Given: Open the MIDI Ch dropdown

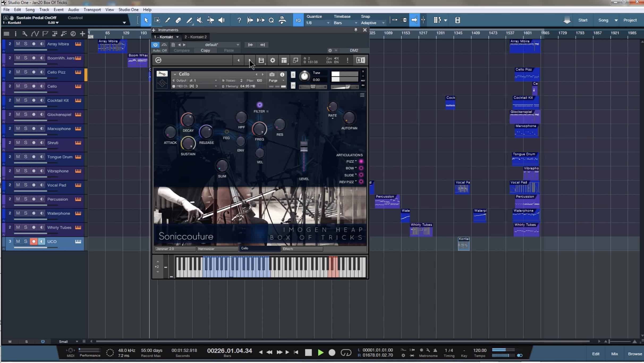Looking at the screenshot, I should [x=195, y=86].
